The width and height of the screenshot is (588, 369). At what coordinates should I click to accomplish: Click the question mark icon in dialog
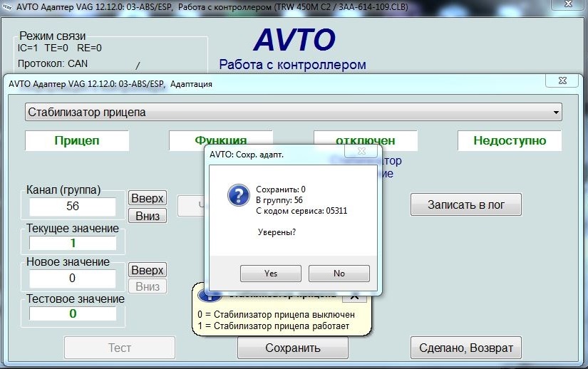239,194
